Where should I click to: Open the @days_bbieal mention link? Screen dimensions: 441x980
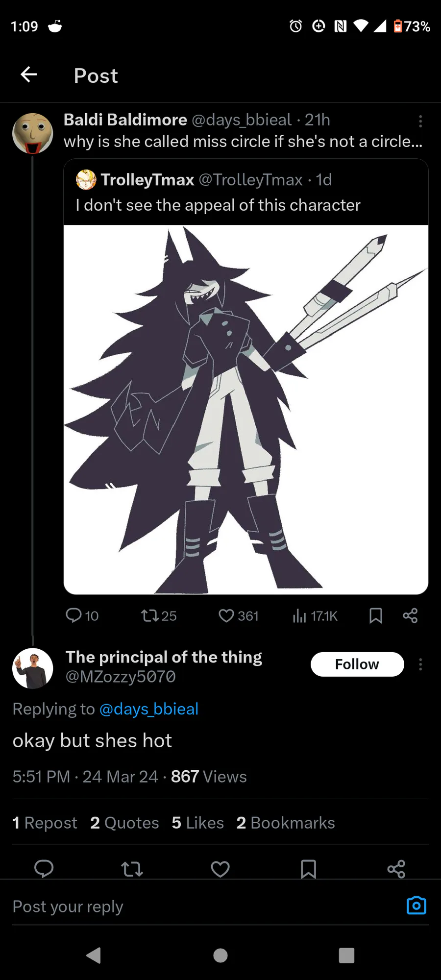click(x=149, y=709)
